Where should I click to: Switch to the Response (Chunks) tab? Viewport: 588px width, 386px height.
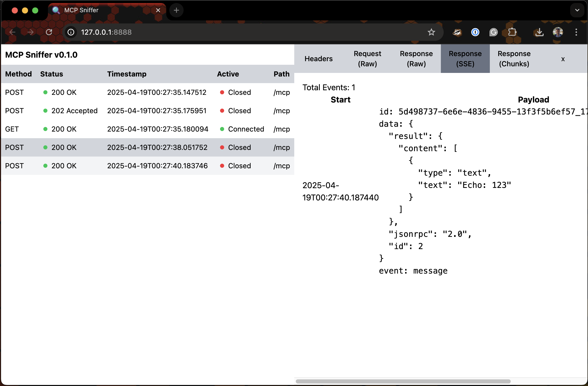pos(514,59)
